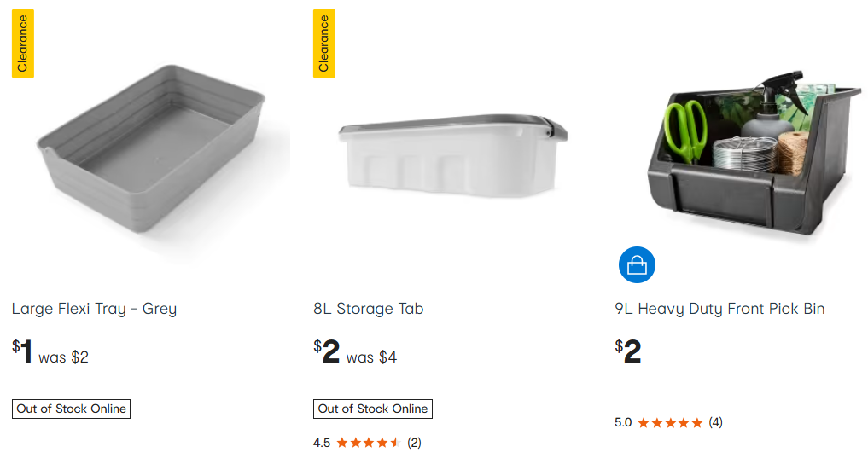Click Out of Stock Online under Storage Tab
The height and width of the screenshot is (464, 868).
point(373,409)
